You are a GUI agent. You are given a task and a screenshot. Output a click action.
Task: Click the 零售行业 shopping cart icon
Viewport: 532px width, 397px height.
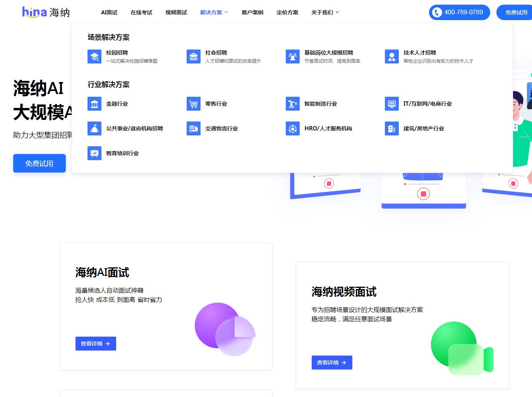pyautogui.click(x=194, y=104)
